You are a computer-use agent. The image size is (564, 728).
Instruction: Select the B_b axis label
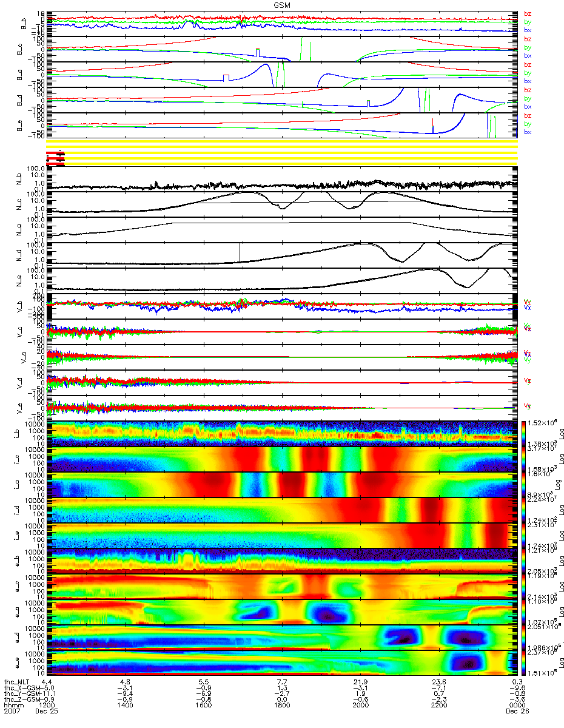[24, 24]
